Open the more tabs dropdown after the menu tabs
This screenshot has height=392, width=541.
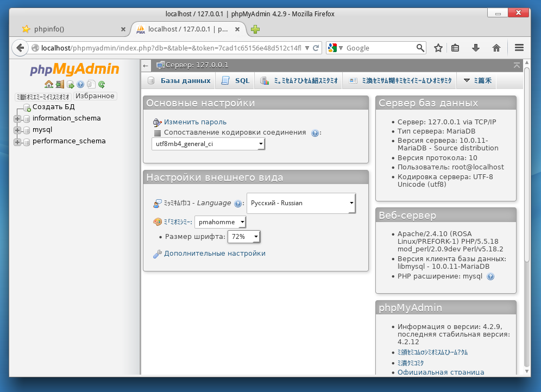pyautogui.click(x=477, y=81)
